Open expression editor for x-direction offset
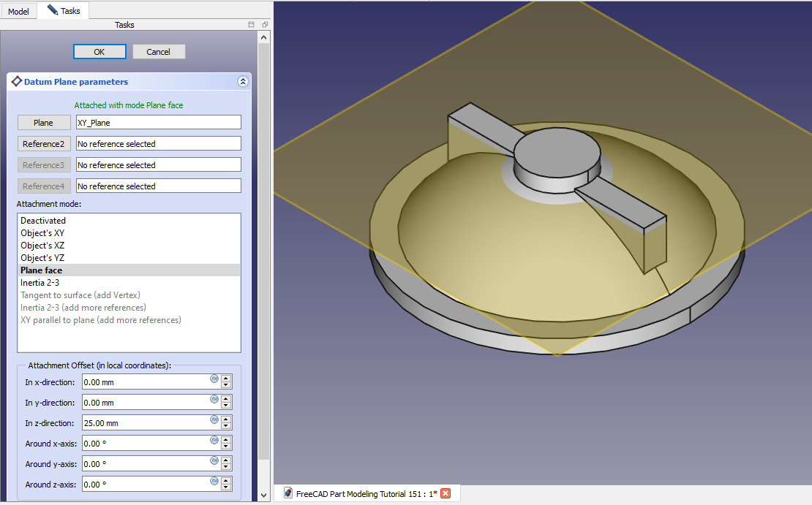This screenshot has width=812, height=505. 214,379
